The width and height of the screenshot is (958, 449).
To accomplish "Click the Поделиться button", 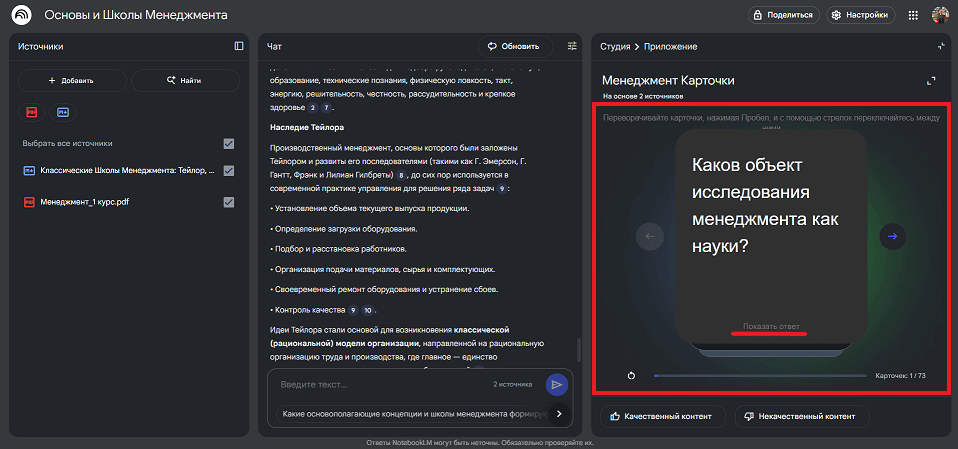I will tap(783, 15).
